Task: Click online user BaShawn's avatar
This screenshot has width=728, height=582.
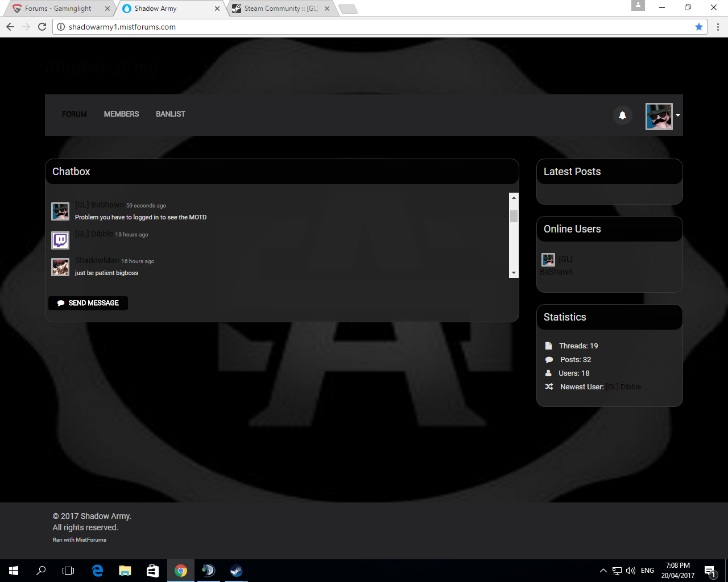Action: pyautogui.click(x=548, y=260)
